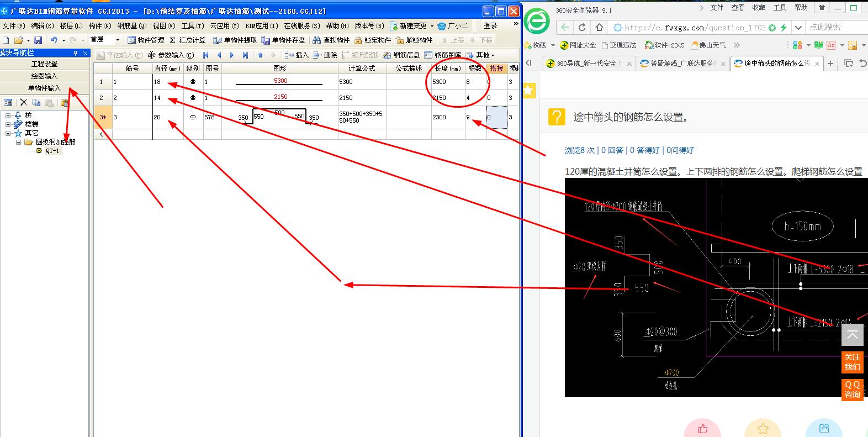This screenshot has height=437, width=868.
Task: Save the project with floppy disk icon
Action: tap(38, 40)
